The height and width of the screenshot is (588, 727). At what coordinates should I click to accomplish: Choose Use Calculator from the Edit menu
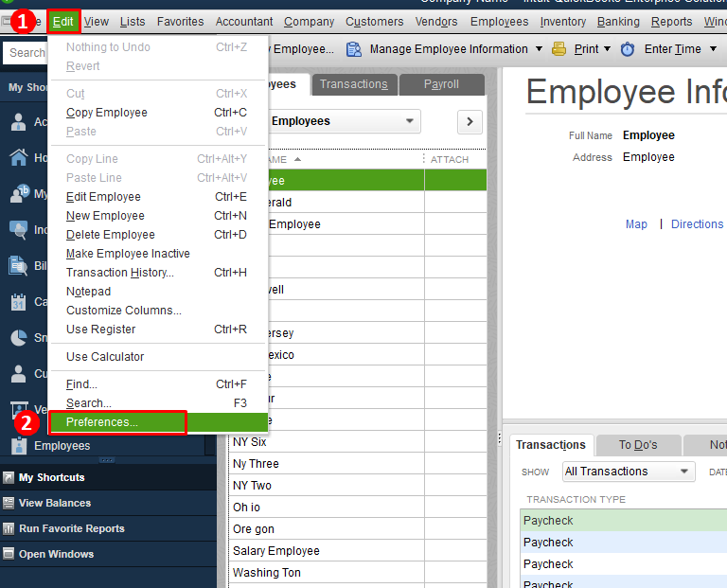coord(158,357)
